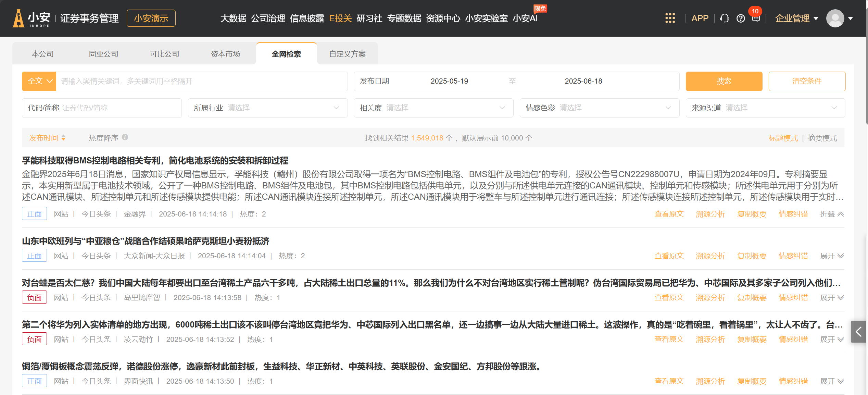Switch to 摘要模式 view
Image resolution: width=868 pixels, height=395 pixels.
(822, 138)
